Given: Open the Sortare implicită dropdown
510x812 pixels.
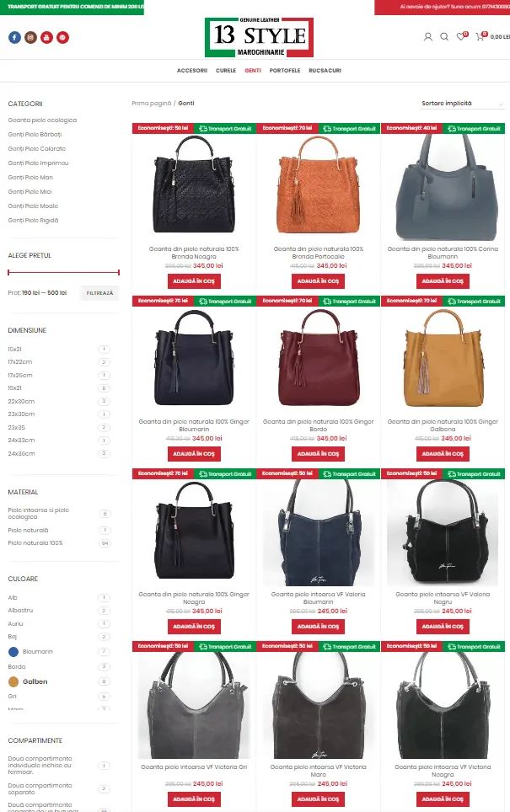Looking at the screenshot, I should 462,104.
